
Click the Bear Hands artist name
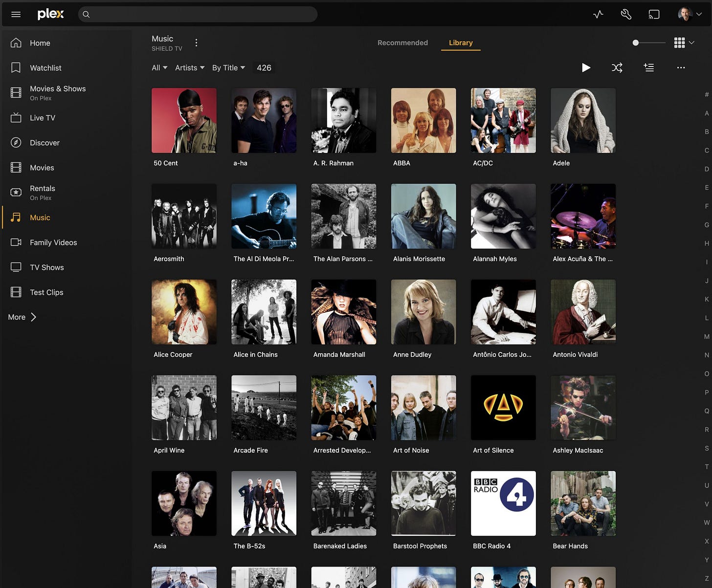pos(570,546)
